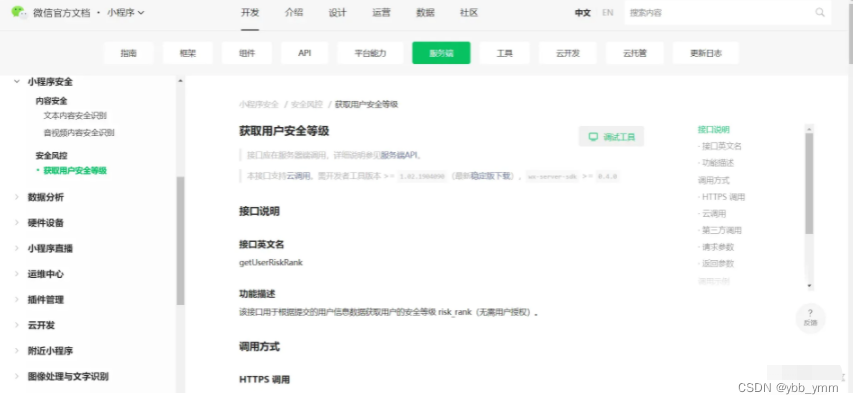Open the 介绍 top menu item
Image resolution: width=853 pixels, height=404 pixels.
pos(294,13)
